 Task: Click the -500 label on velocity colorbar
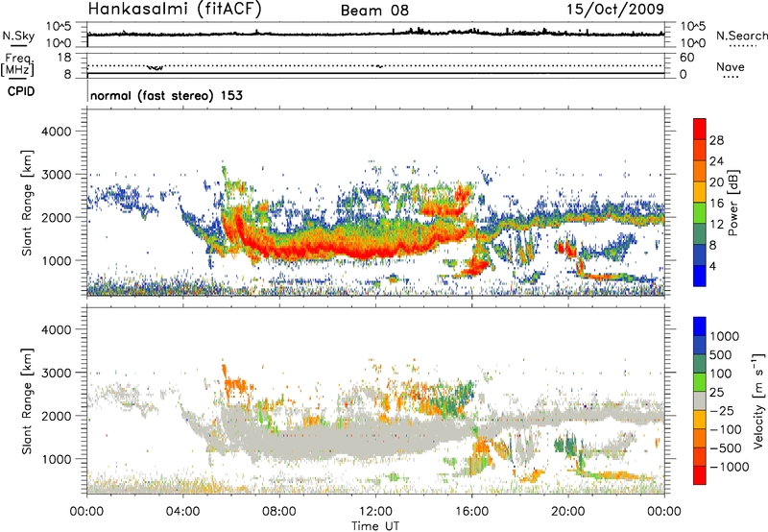725,448
